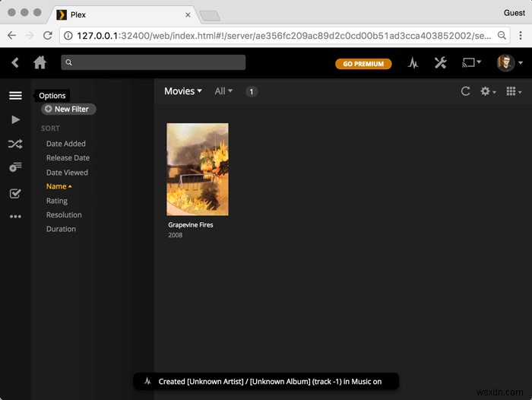Click the Play all icon in sidebar
Image resolution: width=532 pixels, height=400 pixels.
click(x=15, y=119)
